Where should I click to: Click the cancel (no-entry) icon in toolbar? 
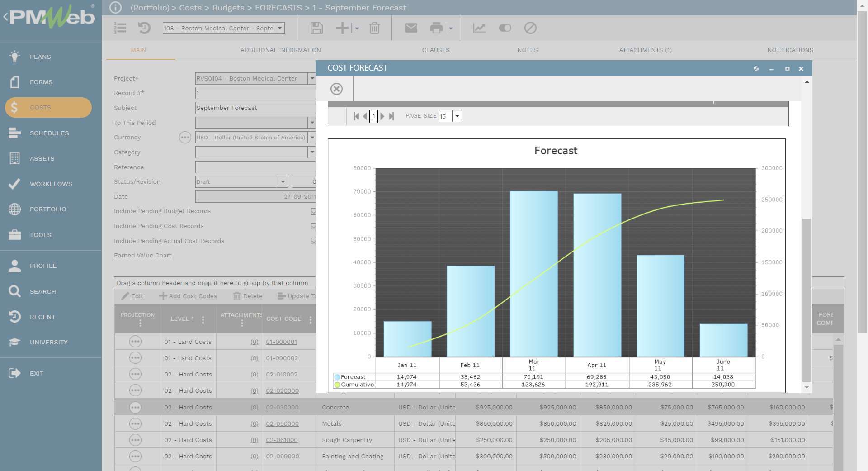point(530,28)
